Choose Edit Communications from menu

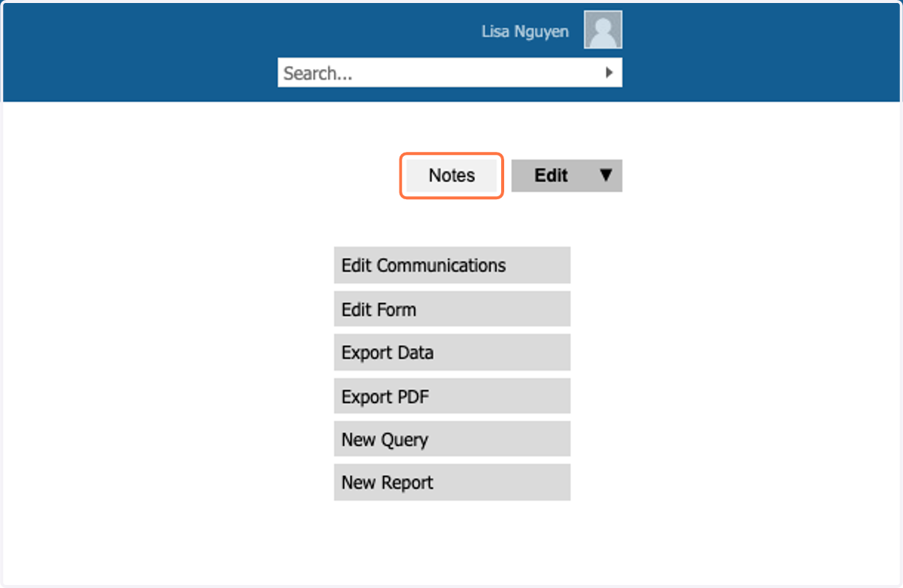click(452, 265)
